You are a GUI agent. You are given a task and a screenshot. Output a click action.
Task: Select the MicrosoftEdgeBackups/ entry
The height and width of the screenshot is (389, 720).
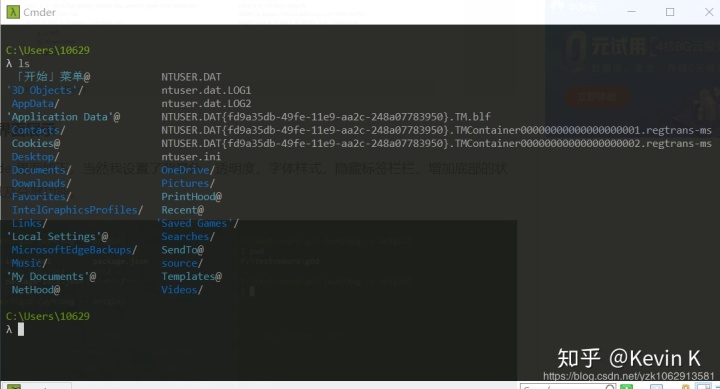[74, 250]
